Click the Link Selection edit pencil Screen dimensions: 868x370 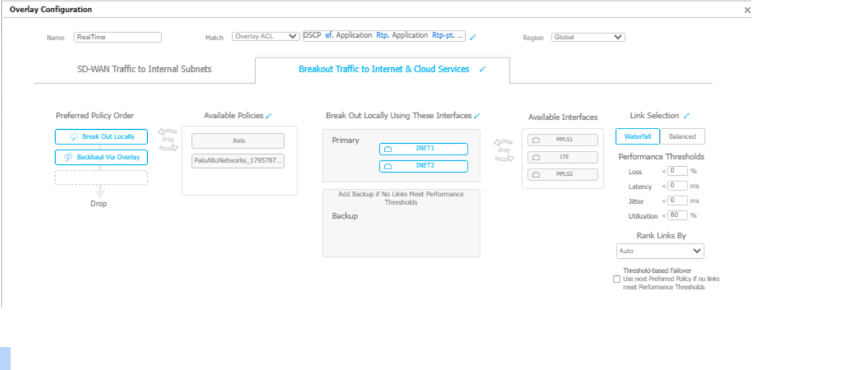(686, 116)
